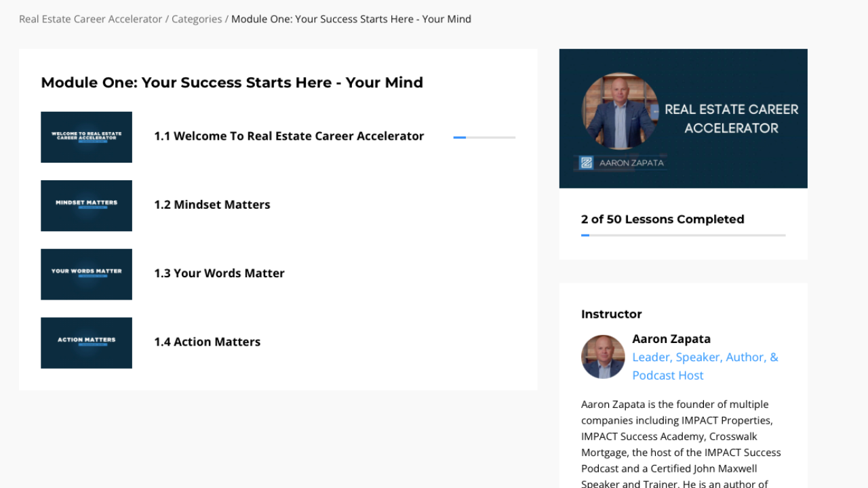Go to Categories breadcrumb link
Screen dimensions: 868x488
point(197,19)
